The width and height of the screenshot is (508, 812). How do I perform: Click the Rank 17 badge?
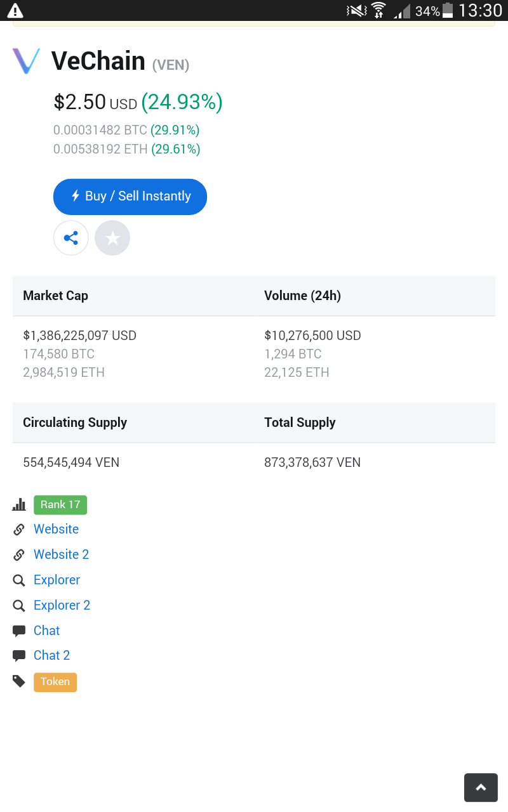[x=60, y=504]
